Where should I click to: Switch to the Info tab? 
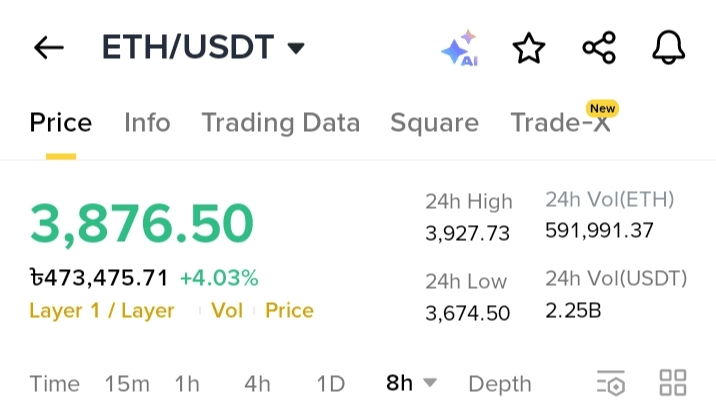(x=147, y=122)
